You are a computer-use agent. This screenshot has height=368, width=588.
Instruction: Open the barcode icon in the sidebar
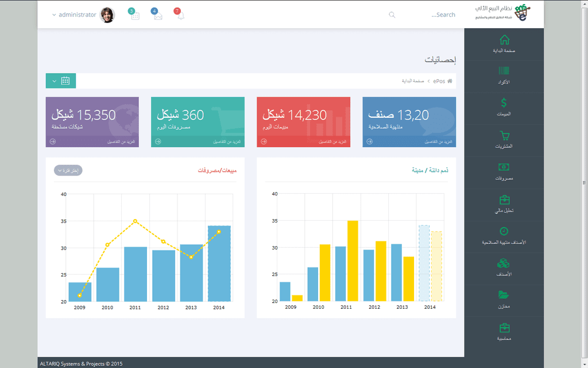[504, 71]
